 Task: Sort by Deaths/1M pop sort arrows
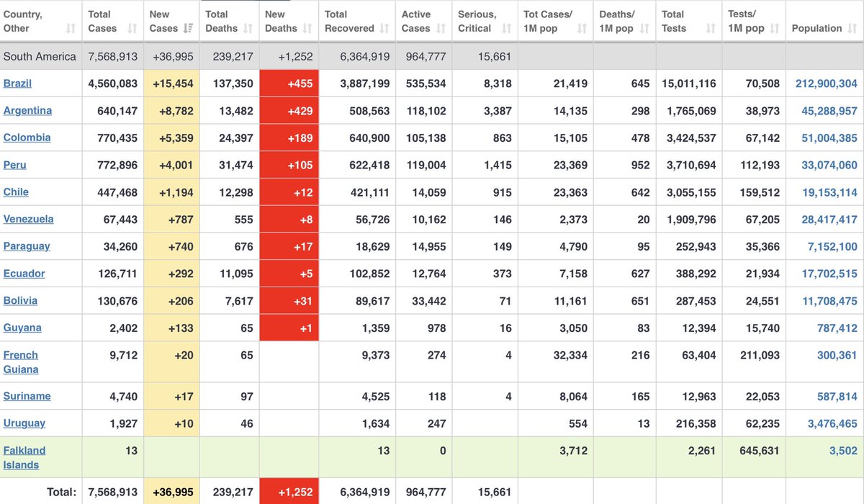pos(644,29)
